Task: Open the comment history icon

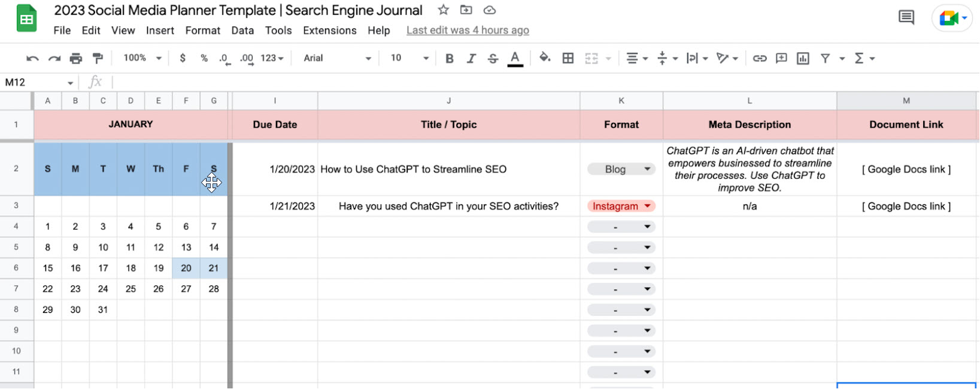Action: coord(906,17)
